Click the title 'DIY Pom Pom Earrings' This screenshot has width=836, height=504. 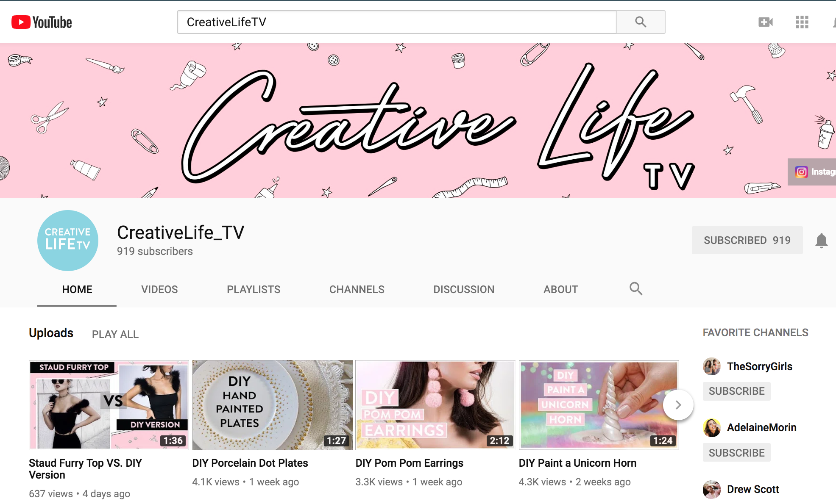(x=409, y=463)
